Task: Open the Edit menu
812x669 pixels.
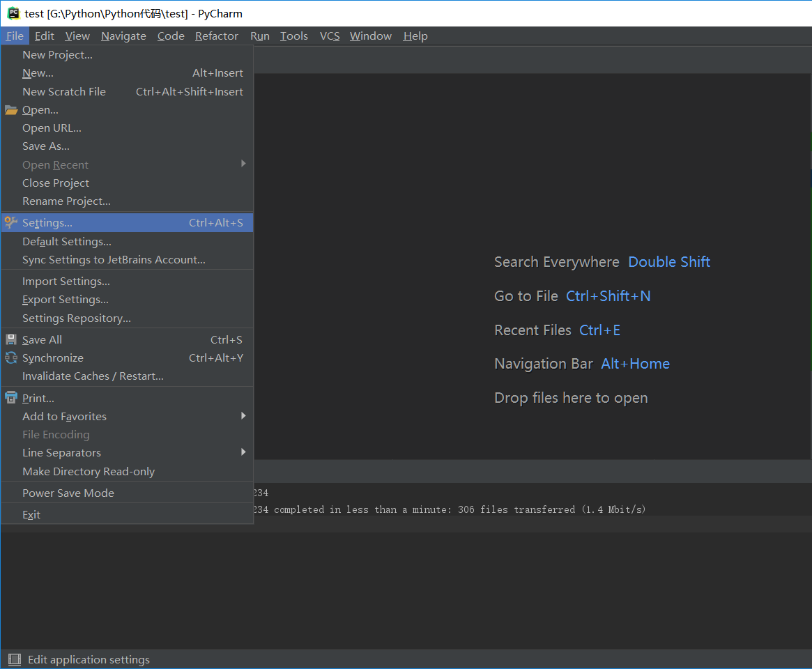Action: pyautogui.click(x=45, y=36)
